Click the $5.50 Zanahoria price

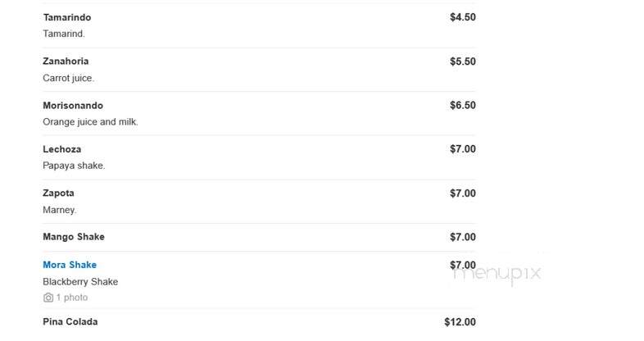click(x=463, y=61)
